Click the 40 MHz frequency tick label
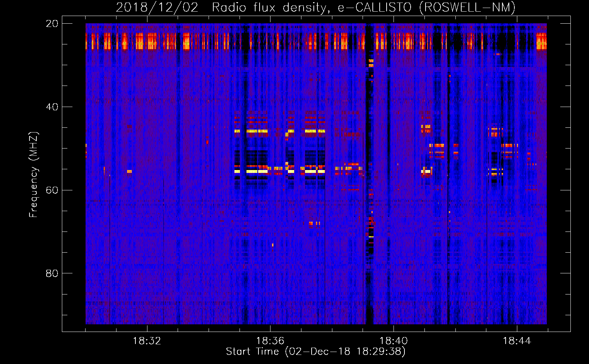 click(52, 107)
